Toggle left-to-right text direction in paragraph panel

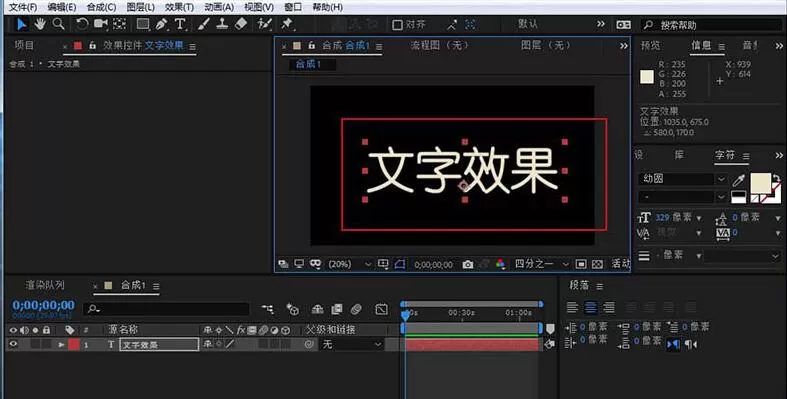tap(673, 344)
